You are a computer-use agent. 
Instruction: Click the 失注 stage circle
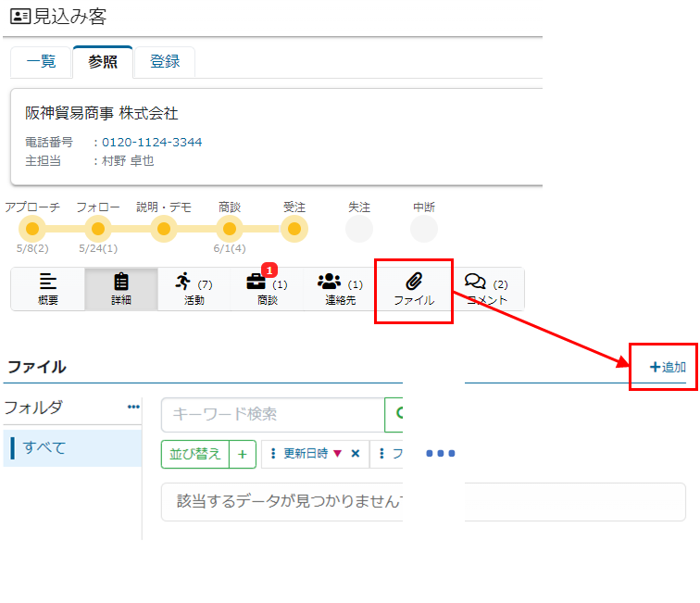tap(359, 228)
